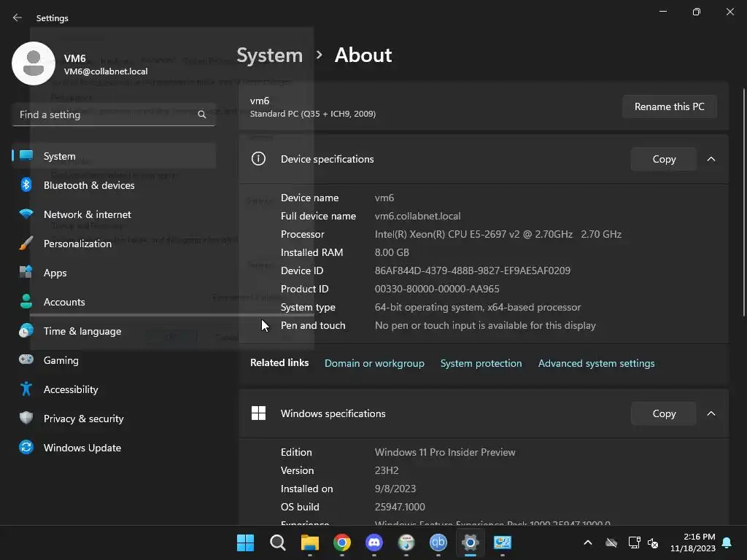Copy the Windows specifications
This screenshot has height=560, width=747.
click(664, 413)
